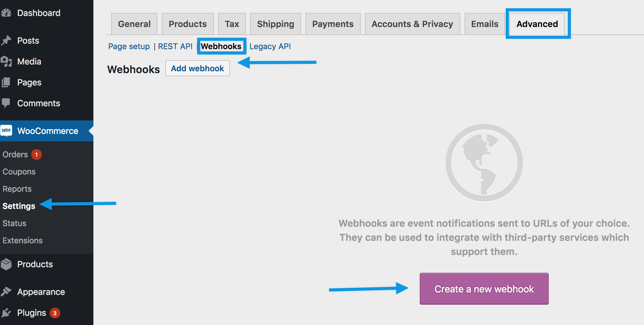Click the Posts pushpin icon

(6, 41)
